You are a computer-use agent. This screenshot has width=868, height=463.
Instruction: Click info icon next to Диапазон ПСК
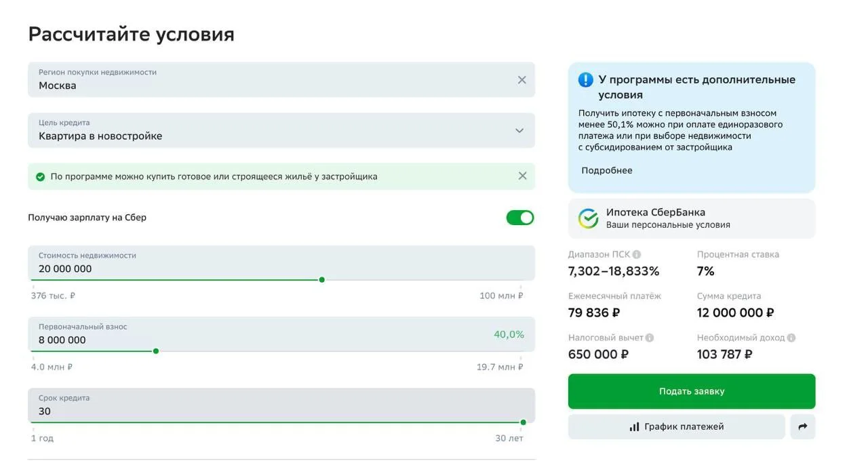[x=637, y=255]
